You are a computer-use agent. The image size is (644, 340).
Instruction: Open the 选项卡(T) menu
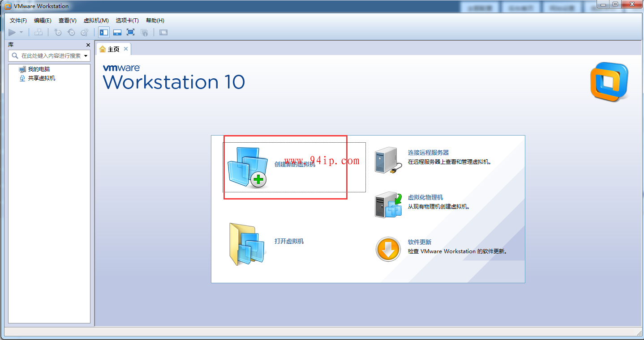click(127, 21)
